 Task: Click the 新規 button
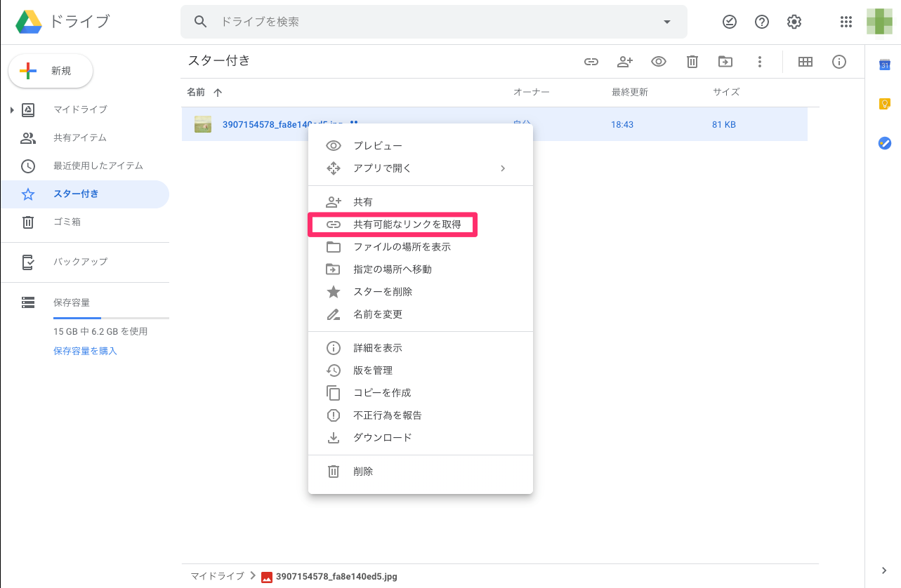51,71
